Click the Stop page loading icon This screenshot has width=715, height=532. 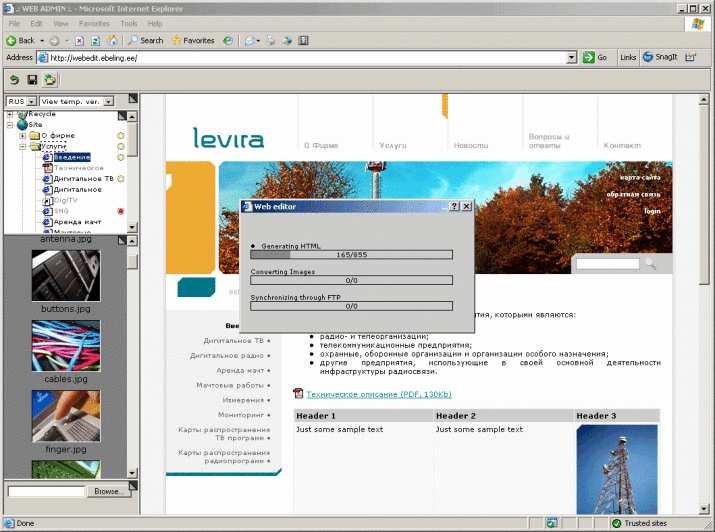pyautogui.click(x=79, y=41)
